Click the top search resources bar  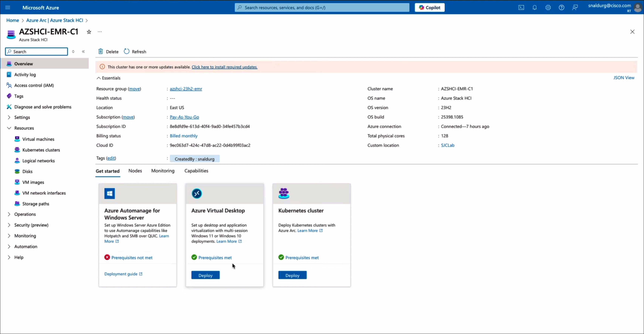click(322, 8)
